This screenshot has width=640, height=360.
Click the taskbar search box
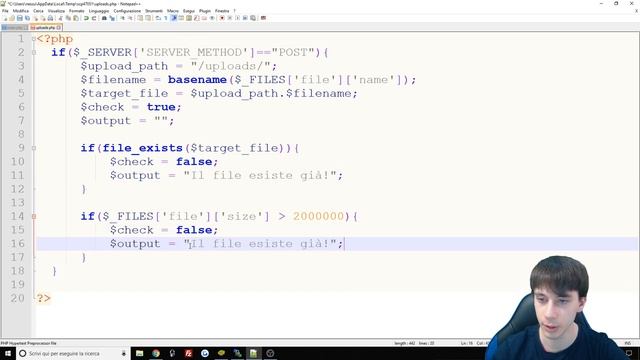coord(73,353)
